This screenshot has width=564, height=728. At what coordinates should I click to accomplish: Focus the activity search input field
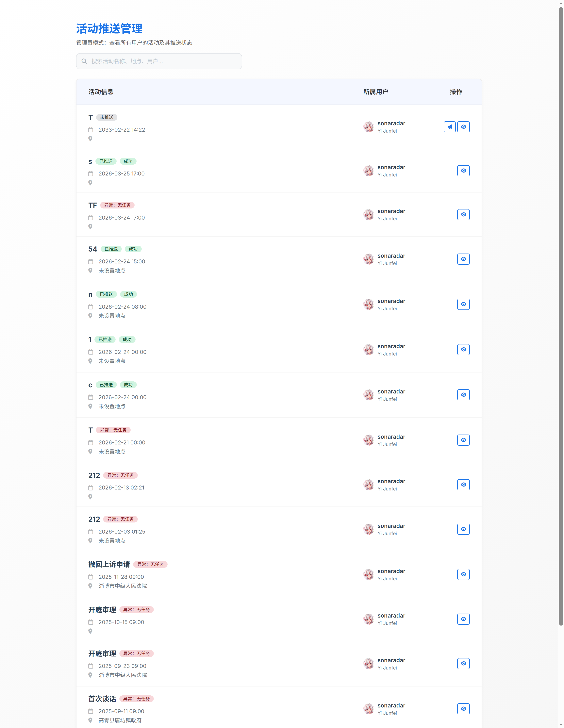(163, 61)
